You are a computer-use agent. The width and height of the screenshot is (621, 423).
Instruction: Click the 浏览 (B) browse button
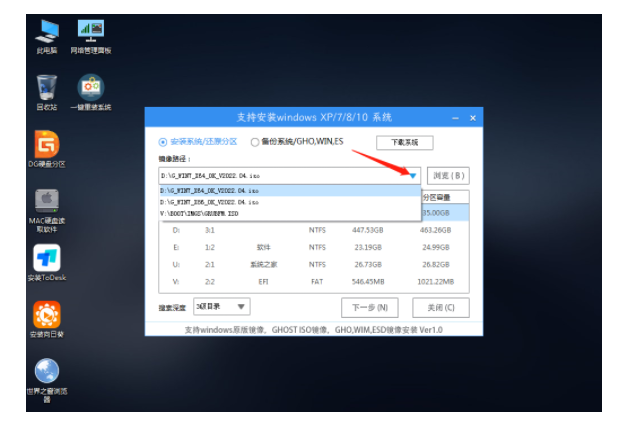coord(447,175)
